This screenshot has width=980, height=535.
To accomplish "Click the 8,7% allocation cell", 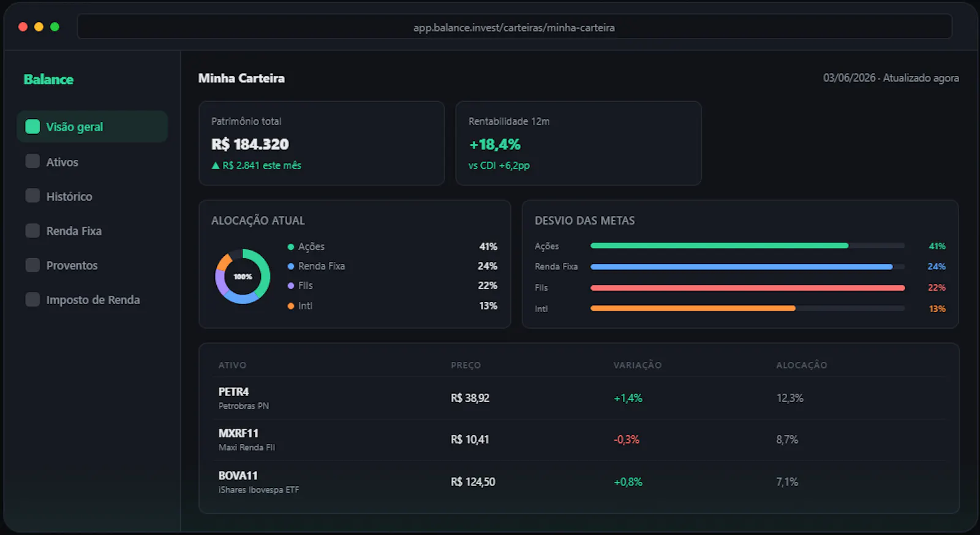I will (787, 440).
